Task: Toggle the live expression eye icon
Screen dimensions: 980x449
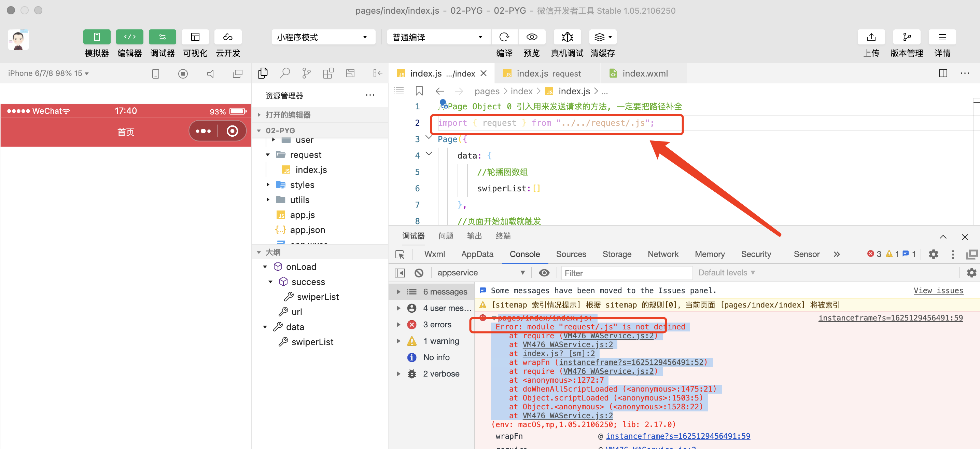Action: (x=544, y=273)
